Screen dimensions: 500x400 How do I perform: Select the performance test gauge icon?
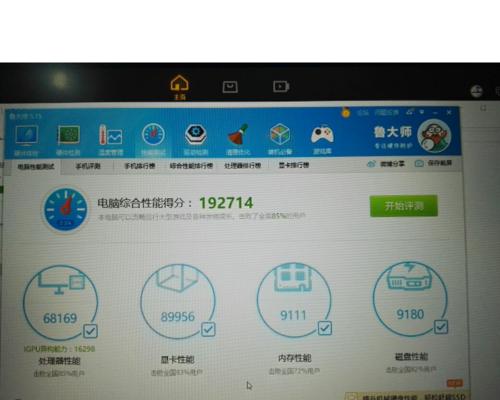tap(153, 135)
